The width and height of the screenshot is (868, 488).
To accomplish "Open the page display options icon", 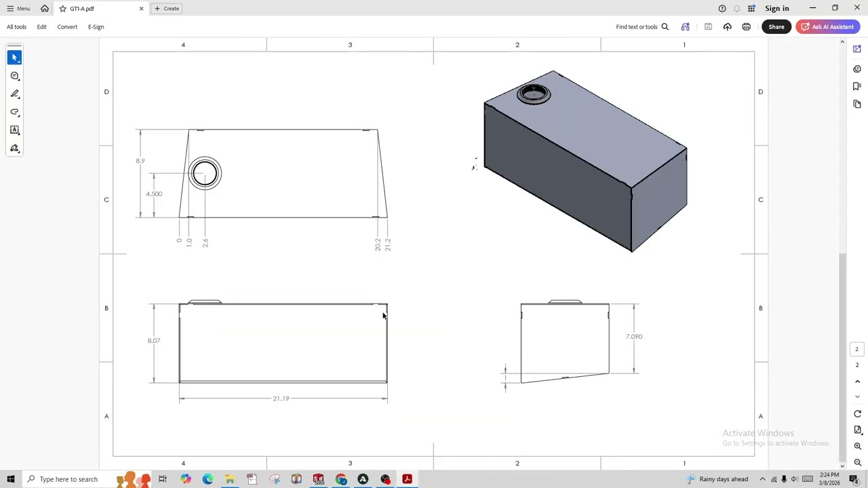I will [857, 430].
